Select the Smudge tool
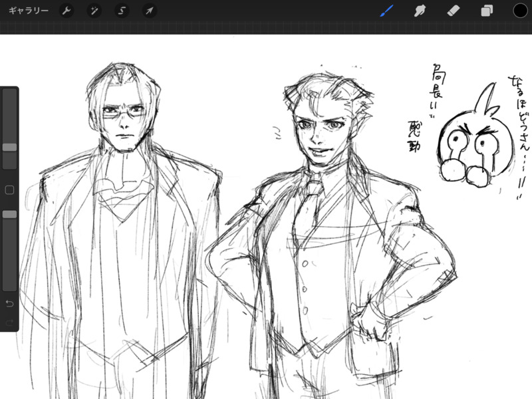532x399 pixels. tap(420, 11)
